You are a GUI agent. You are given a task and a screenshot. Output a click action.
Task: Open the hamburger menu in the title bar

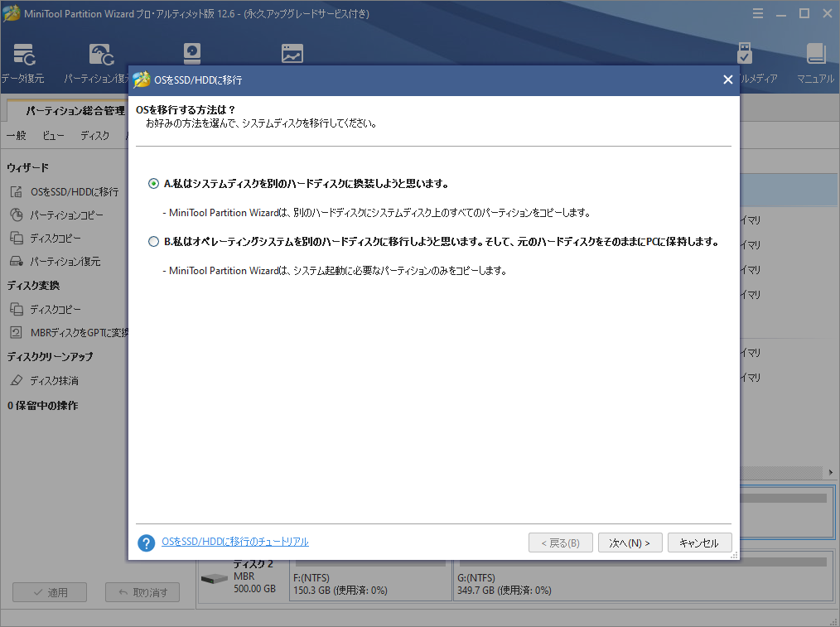[x=758, y=13]
